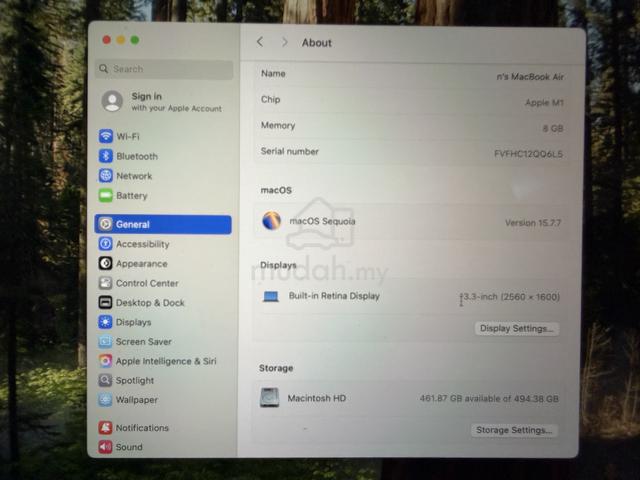Click the Macintosh HD drive icon
640x480 pixels.
coord(270,398)
